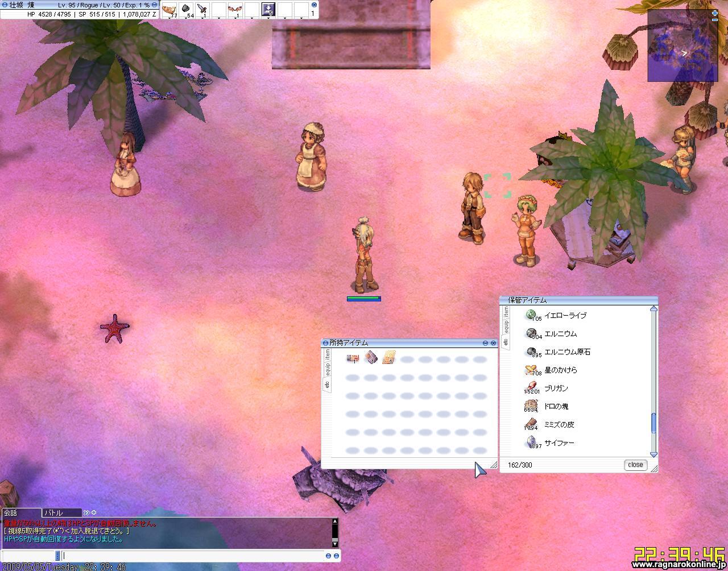
Task: Select the 星のかけら icon in storage
Action: coord(532,370)
